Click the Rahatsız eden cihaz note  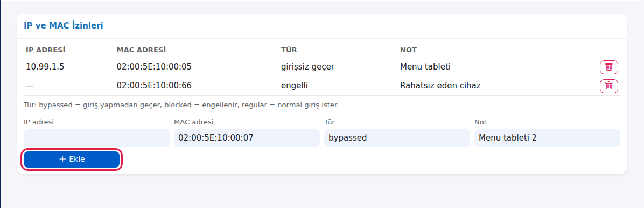click(440, 86)
